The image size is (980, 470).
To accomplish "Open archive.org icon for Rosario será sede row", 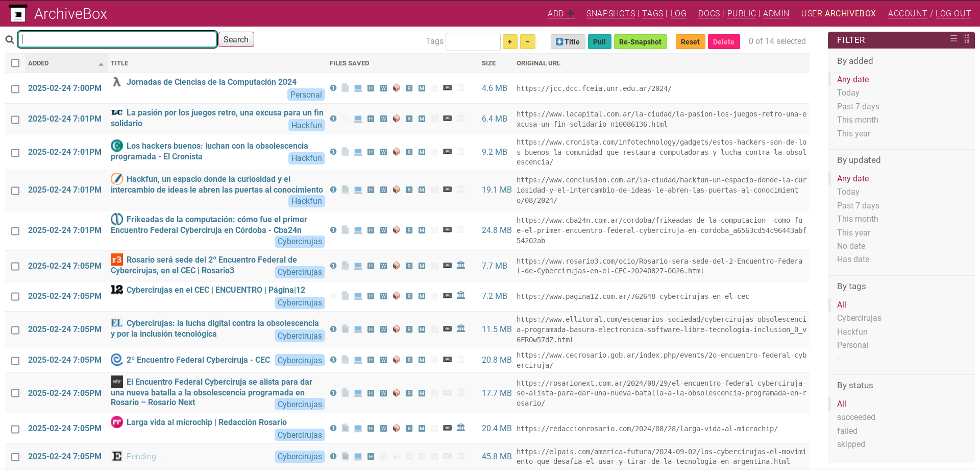I will coord(461,265).
